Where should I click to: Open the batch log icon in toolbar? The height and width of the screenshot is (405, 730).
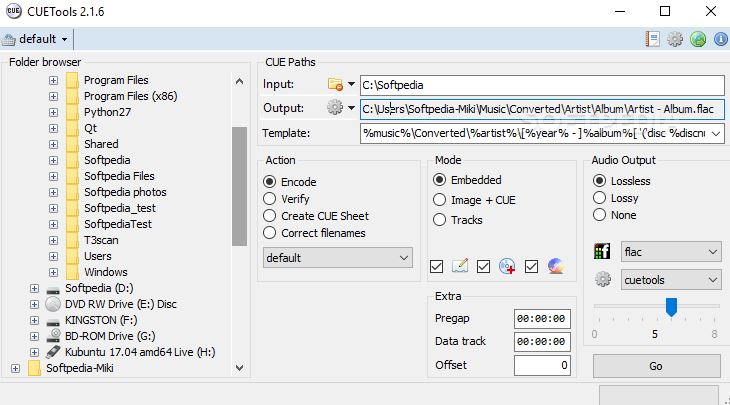652,39
